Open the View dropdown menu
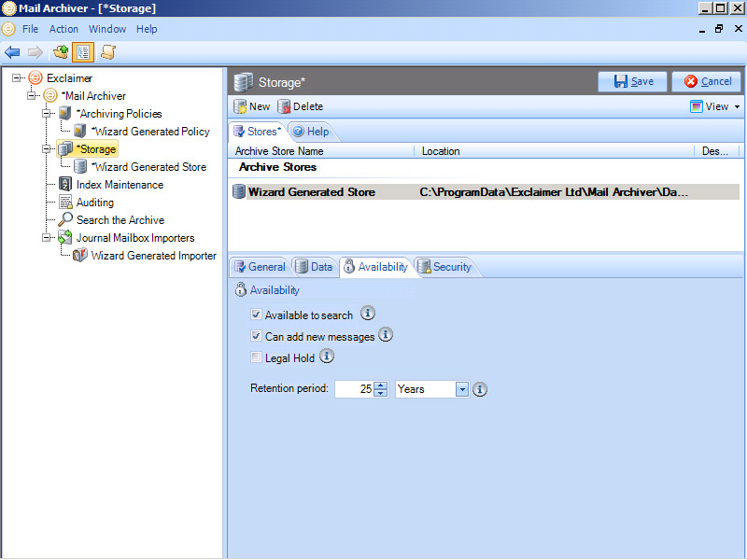 point(715,106)
